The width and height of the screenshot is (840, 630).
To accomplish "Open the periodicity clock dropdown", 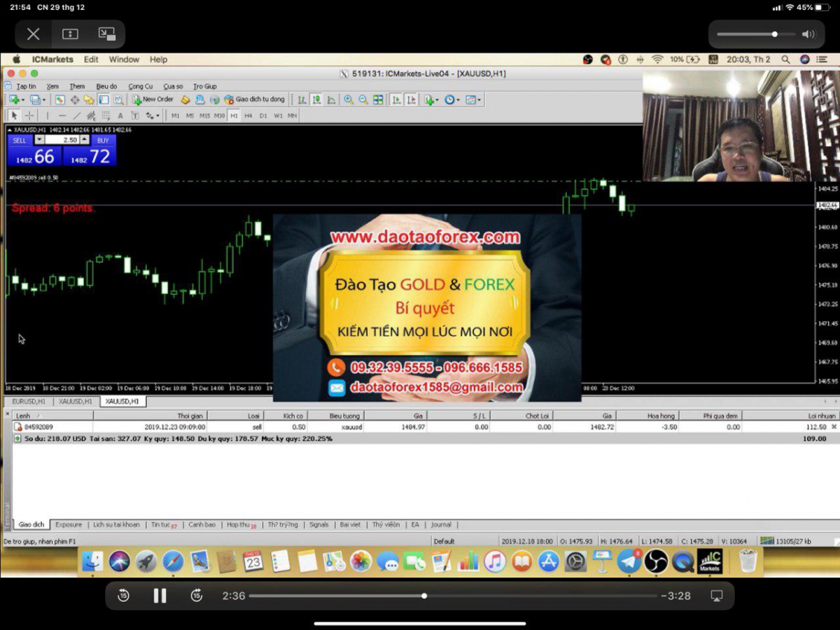I will (x=452, y=100).
